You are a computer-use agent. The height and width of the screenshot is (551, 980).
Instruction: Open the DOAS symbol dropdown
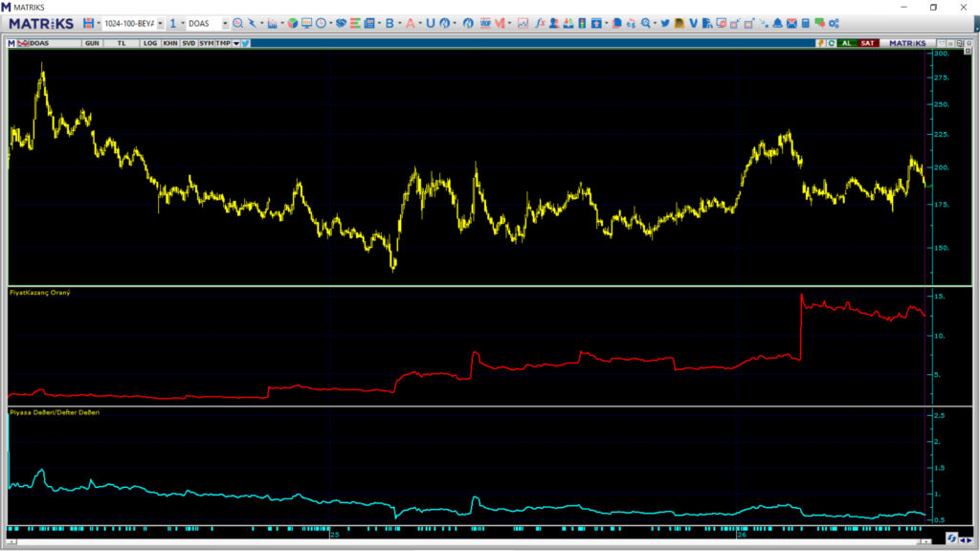[x=225, y=23]
